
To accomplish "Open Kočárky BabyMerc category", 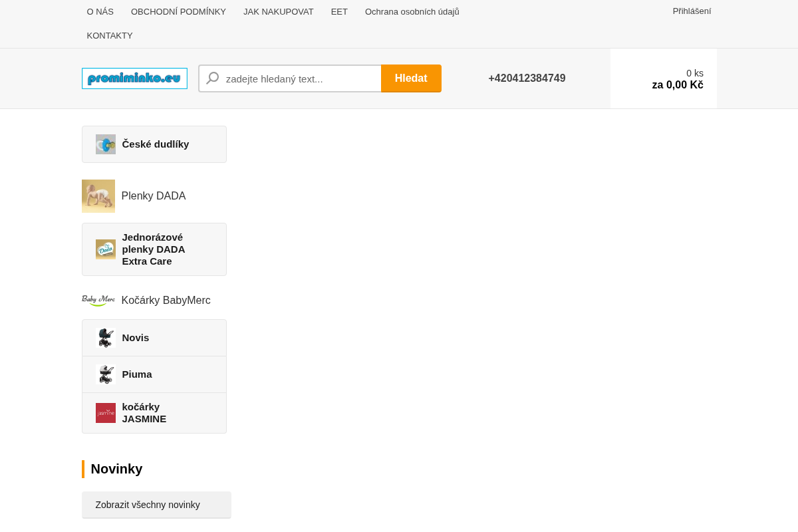I will point(166,301).
